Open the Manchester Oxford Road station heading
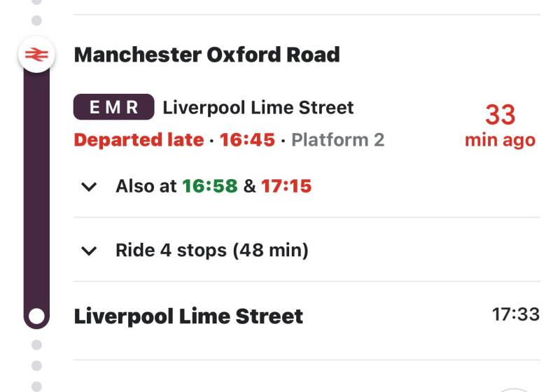This screenshot has height=392, width=560. point(206,55)
